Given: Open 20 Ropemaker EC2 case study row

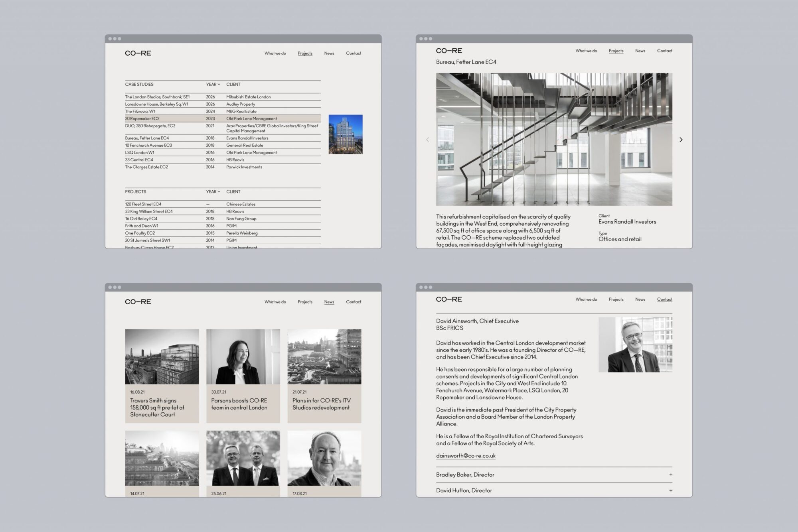Looking at the screenshot, I should point(142,119).
